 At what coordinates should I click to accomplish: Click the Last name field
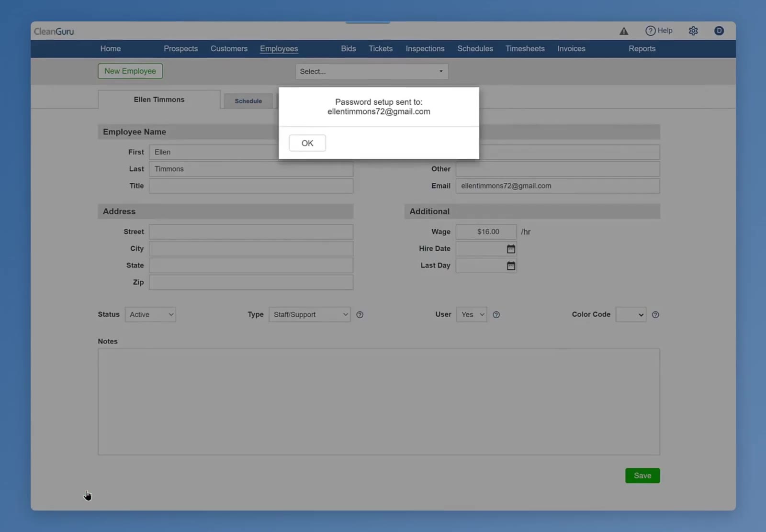click(251, 169)
